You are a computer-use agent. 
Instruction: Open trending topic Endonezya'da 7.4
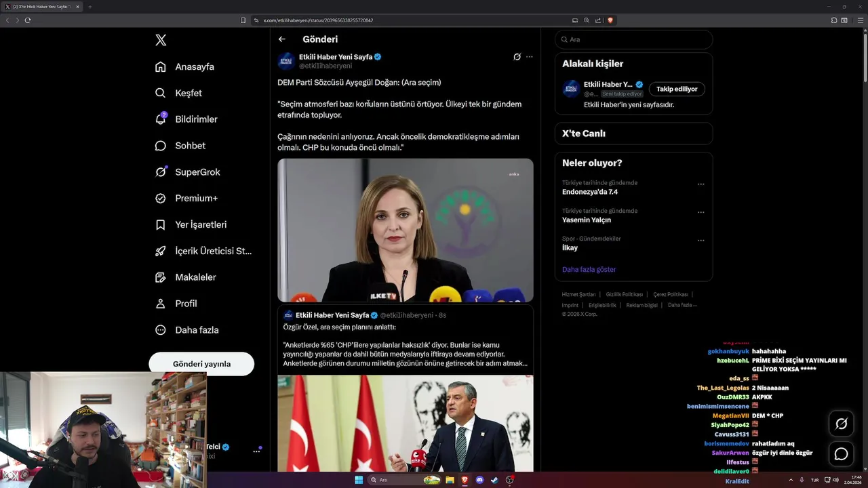tap(590, 192)
